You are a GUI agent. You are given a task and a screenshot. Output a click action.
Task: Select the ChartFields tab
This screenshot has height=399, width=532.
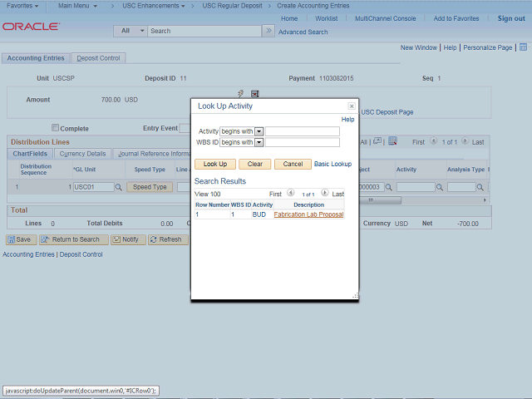point(30,154)
